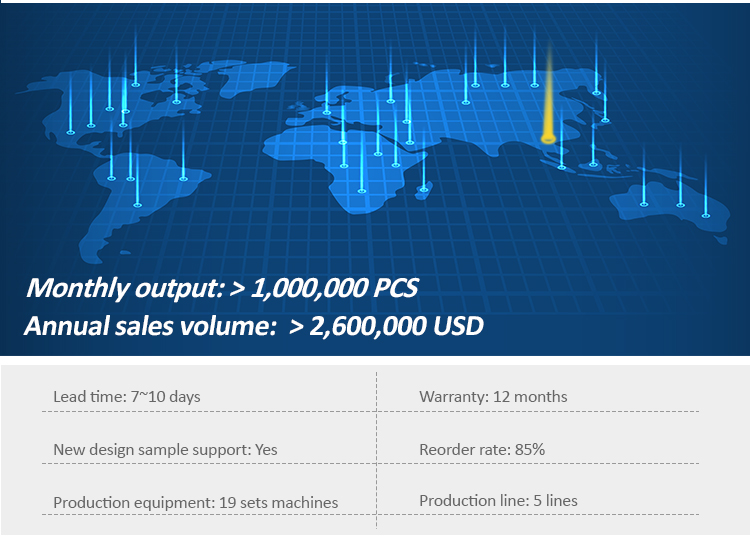
Task: Click the western South America marker
Action: click(112, 178)
